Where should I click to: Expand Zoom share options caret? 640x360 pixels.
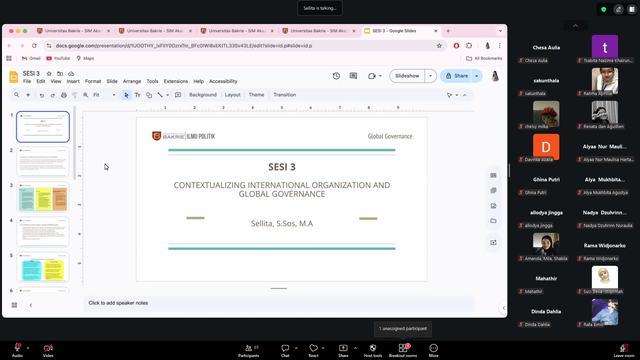coord(356,348)
